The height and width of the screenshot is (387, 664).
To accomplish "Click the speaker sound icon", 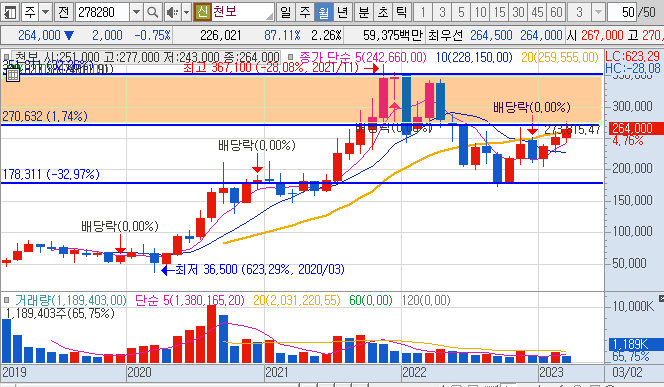I will click(172, 13).
